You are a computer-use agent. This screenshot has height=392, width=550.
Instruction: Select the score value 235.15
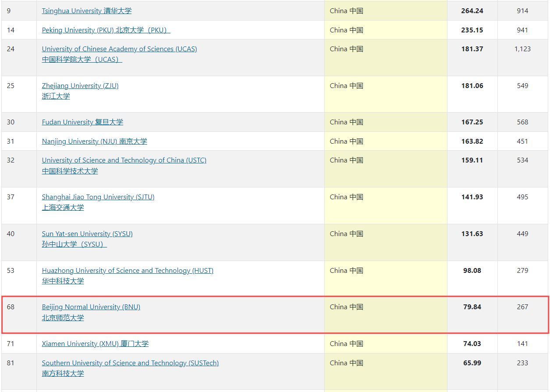[x=472, y=30]
